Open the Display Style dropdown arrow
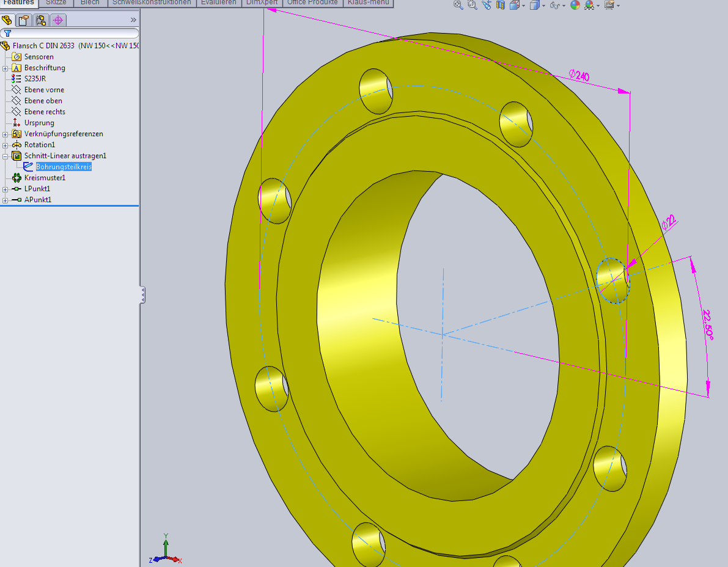 pos(543,5)
